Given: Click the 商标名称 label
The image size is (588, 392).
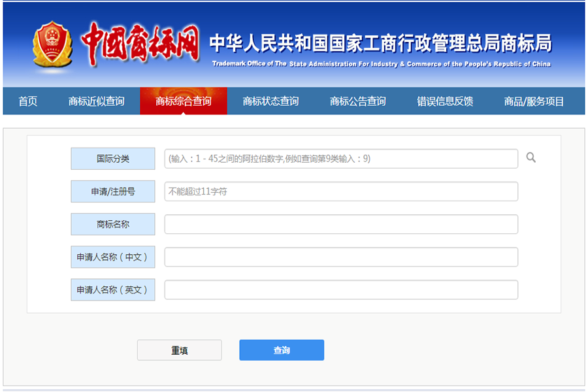Looking at the screenshot, I should pos(113,224).
